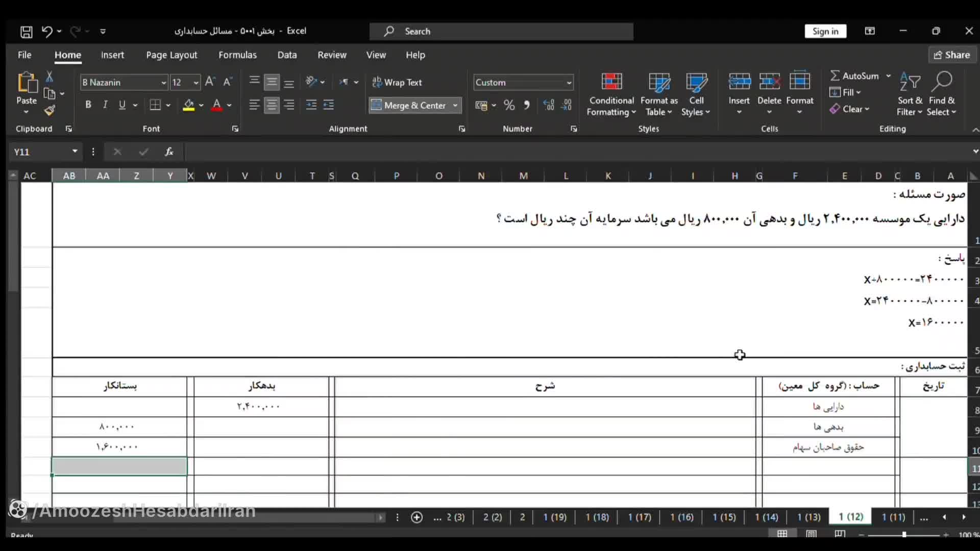Click the Comma Style icon
980x551 pixels.
[527, 105]
